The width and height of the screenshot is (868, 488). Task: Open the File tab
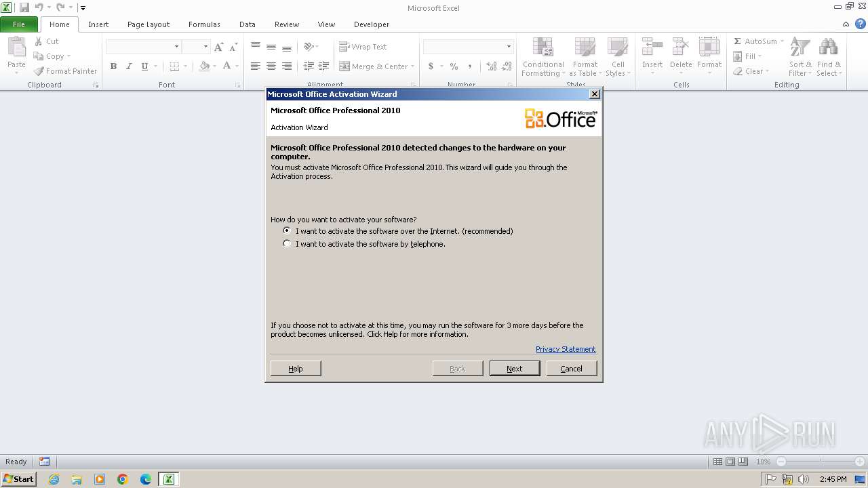[x=19, y=24]
